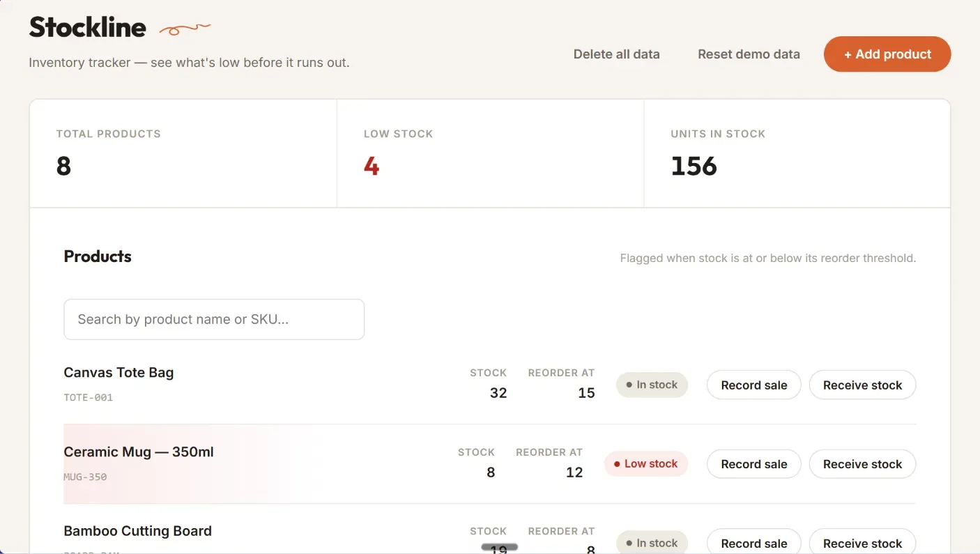Click the Inventory tracker tagline
The height and width of the screenshot is (554, 980).
tap(189, 63)
